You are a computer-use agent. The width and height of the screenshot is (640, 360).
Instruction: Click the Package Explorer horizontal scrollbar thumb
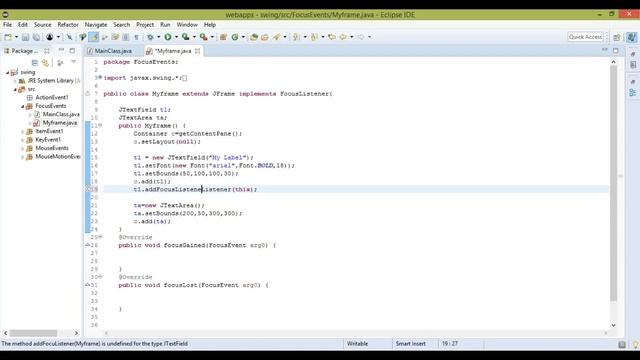point(33,333)
